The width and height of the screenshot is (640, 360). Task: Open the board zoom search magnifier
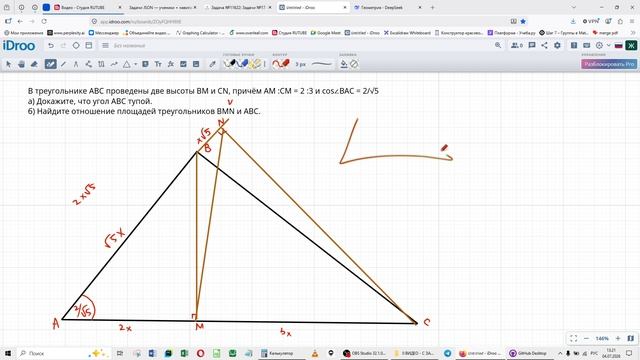tap(498, 45)
